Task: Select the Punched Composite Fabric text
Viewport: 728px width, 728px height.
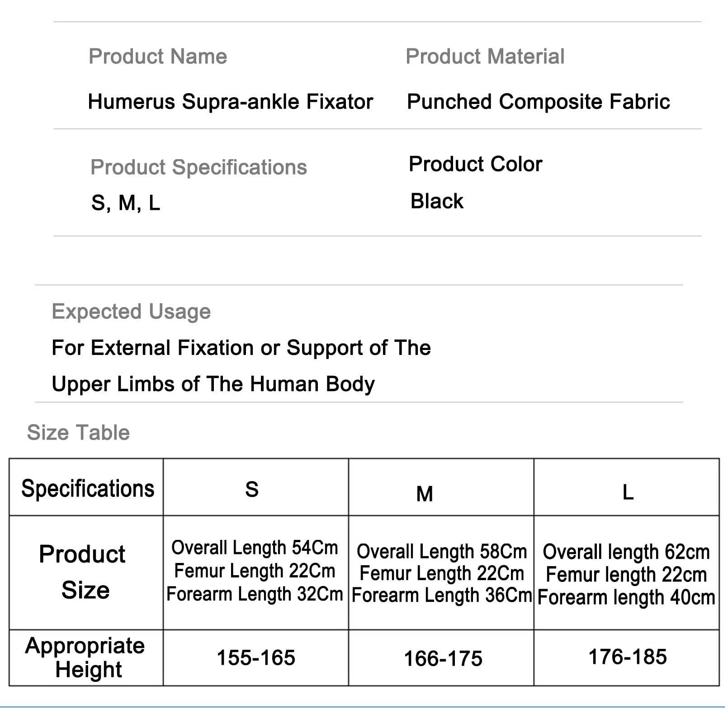Action: pyautogui.click(x=538, y=102)
